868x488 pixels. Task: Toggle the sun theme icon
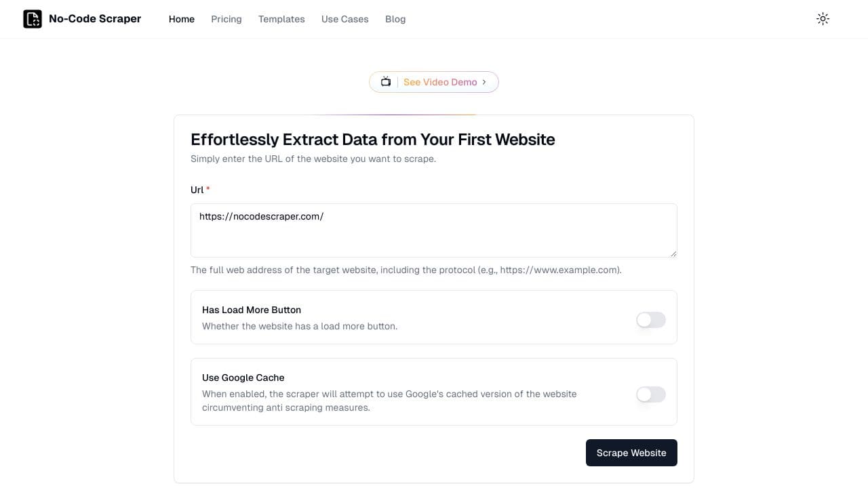[x=823, y=19]
